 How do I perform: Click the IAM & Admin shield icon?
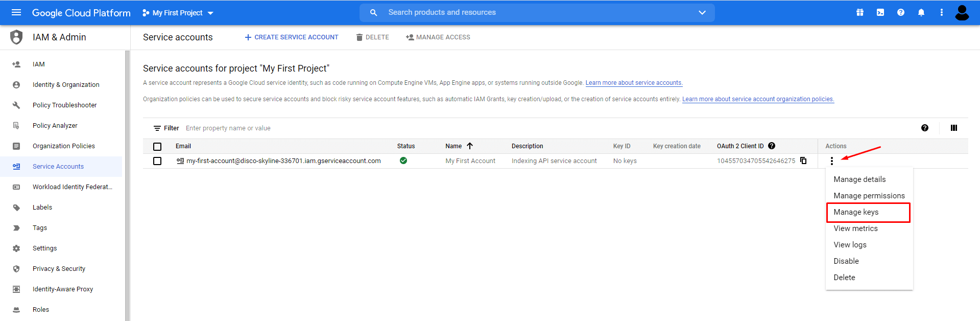point(16,37)
